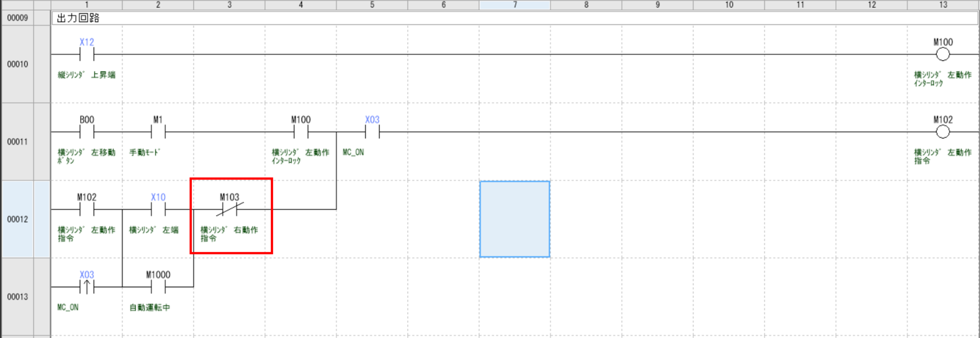Image resolution: width=980 pixels, height=338 pixels.
Task: Select column header 7
Action: tap(514, 5)
